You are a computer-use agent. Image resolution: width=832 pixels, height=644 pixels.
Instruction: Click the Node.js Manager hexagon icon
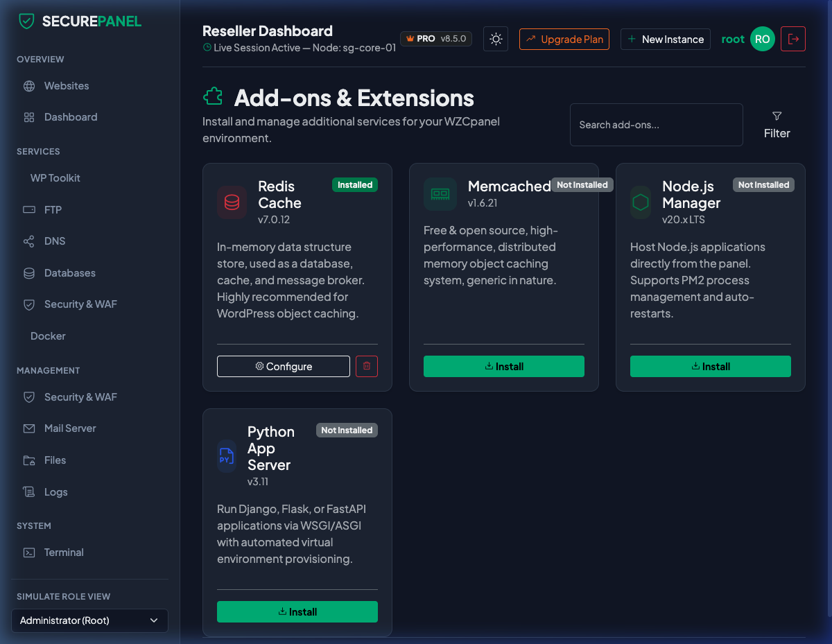pyautogui.click(x=641, y=202)
